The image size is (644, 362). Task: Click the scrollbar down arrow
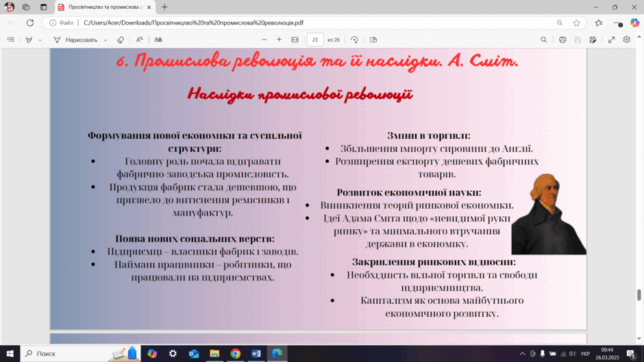point(639,339)
